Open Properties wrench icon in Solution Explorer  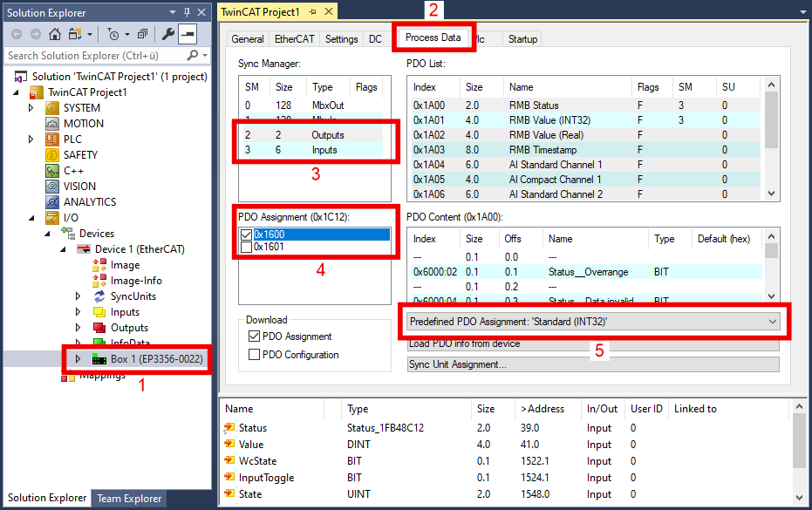pos(167,34)
